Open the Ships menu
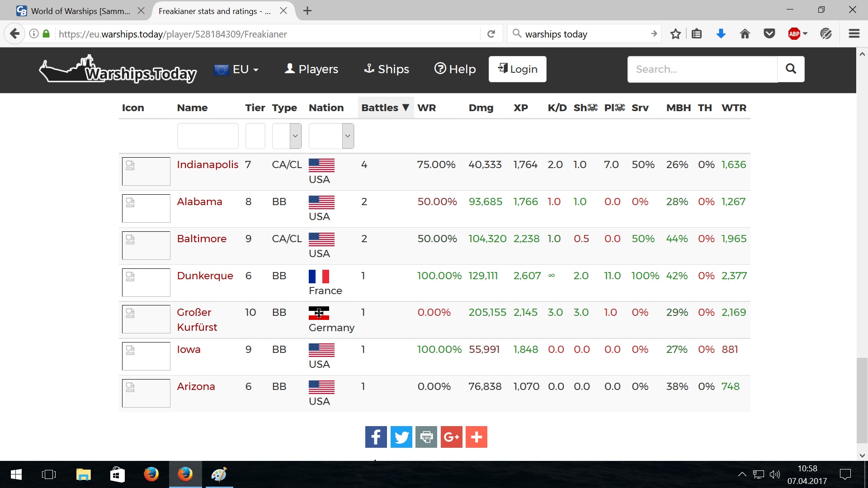The image size is (868, 488). point(387,69)
